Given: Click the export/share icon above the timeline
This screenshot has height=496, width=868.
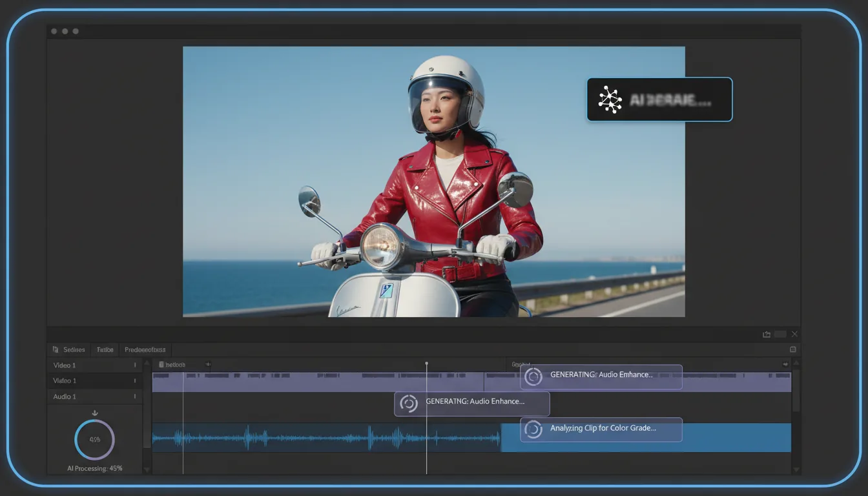Looking at the screenshot, I should (x=767, y=334).
